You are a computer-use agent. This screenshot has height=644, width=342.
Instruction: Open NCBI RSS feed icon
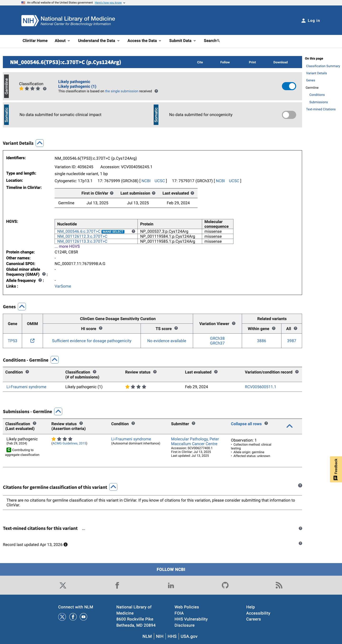click(x=279, y=585)
